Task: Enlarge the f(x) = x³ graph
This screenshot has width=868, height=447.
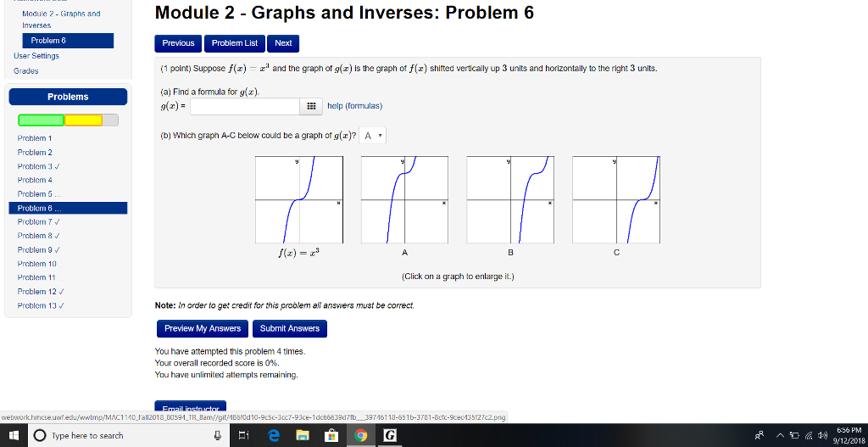Action: 299,199
